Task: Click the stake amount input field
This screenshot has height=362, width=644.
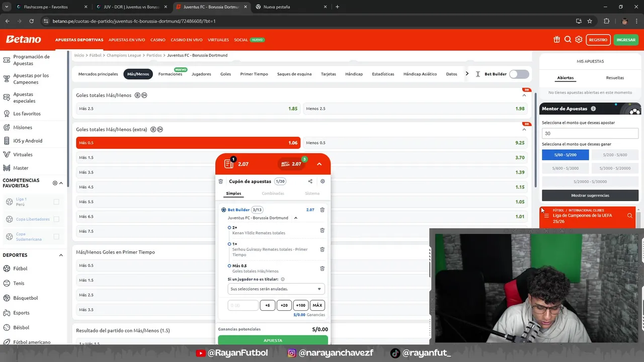Action: tap(243, 305)
